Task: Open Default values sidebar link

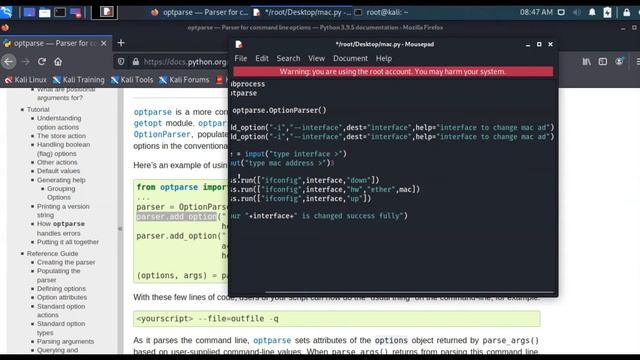Action: [x=58, y=171]
